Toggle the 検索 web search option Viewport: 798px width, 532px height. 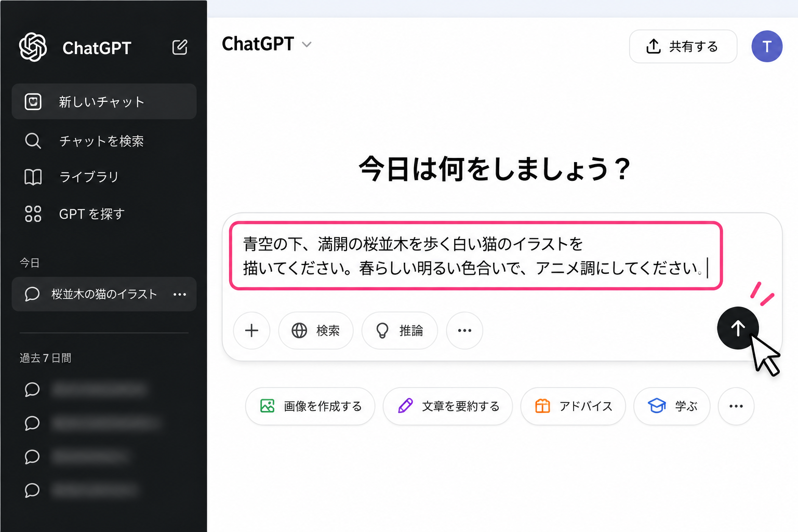tap(316, 330)
